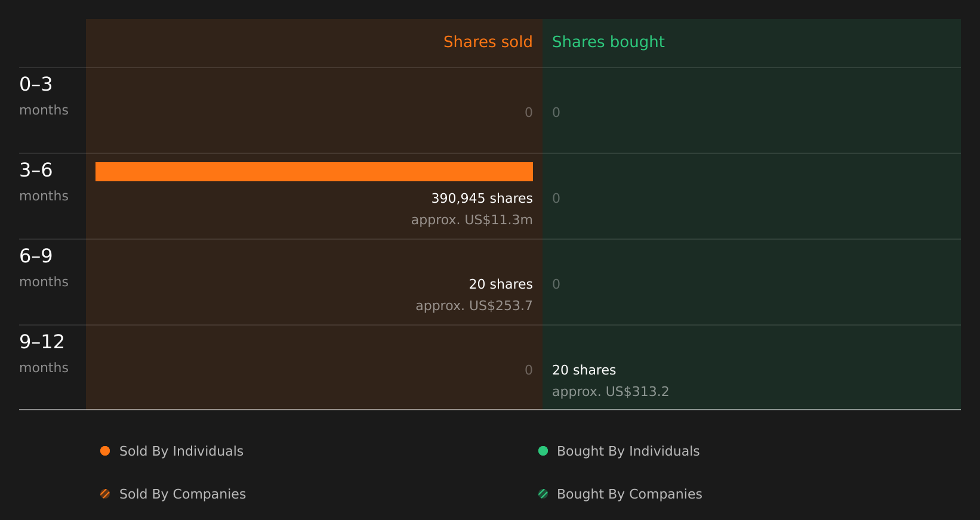Select the Sold By Companies legend label
980x520 pixels.
(x=183, y=494)
